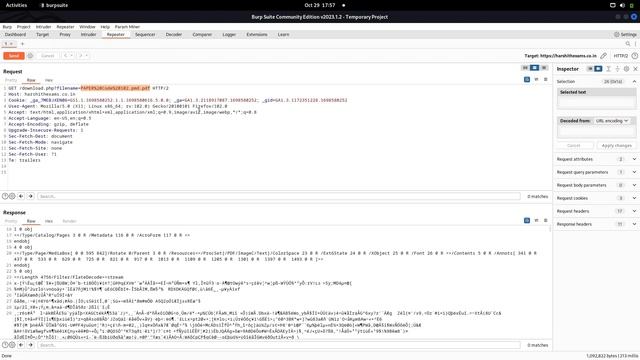Click Inspector expand/collapse all icon

pos(617,69)
